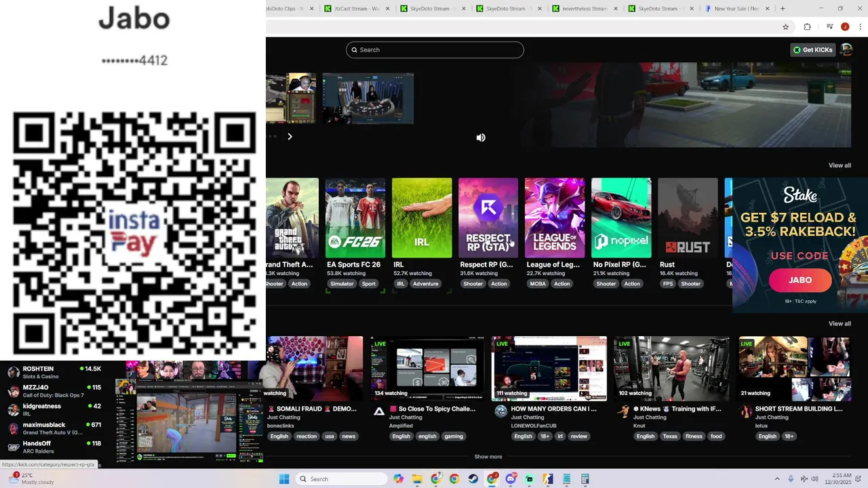Image resolution: width=868 pixels, height=488 pixels.
Task: Mute the featured stream speaker icon
Action: click(481, 138)
